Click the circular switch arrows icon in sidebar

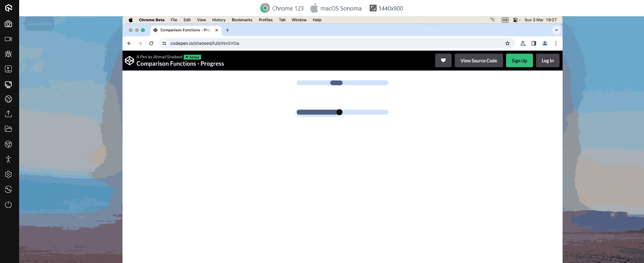tap(8, 189)
